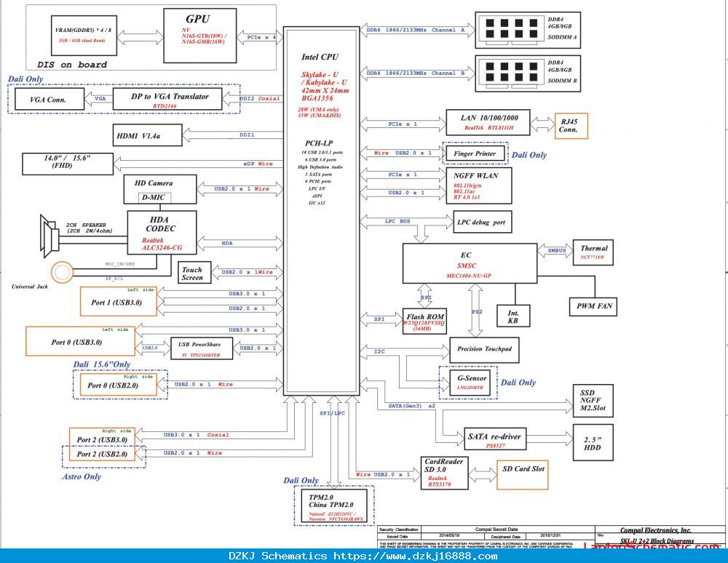Click the DDI1 bus label

coord(247,135)
